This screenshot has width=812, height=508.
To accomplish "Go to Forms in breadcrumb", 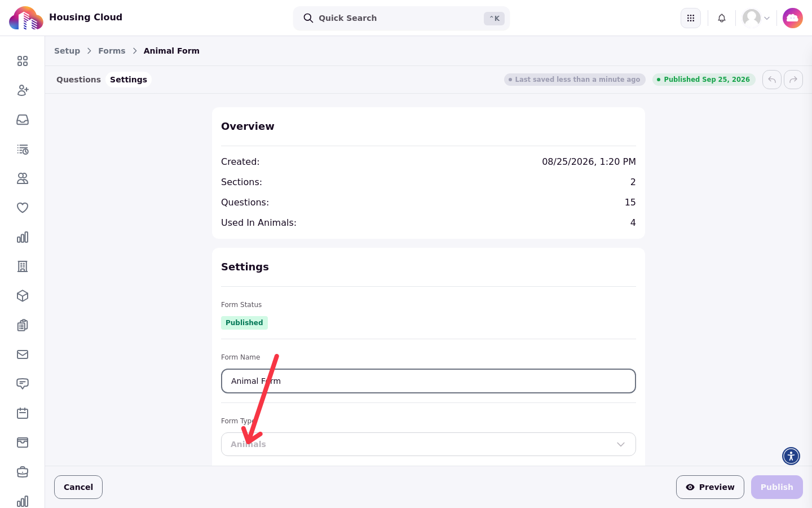I will coord(112,51).
